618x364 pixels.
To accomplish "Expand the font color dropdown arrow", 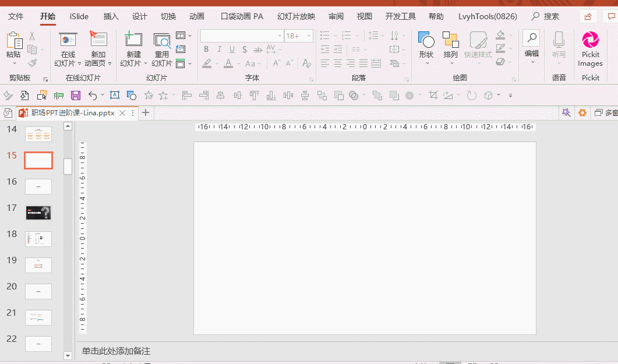I will coord(239,63).
